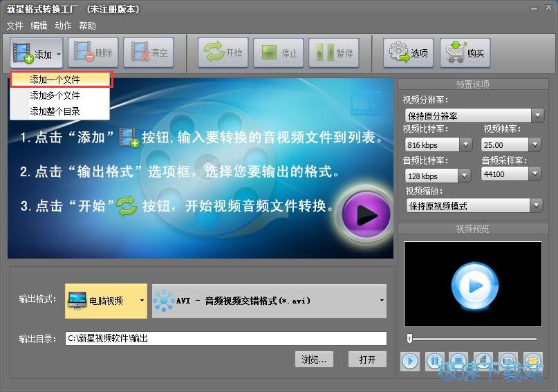Open the 电脑视频 output category dropdown
The image size is (558, 392).
[x=106, y=301]
